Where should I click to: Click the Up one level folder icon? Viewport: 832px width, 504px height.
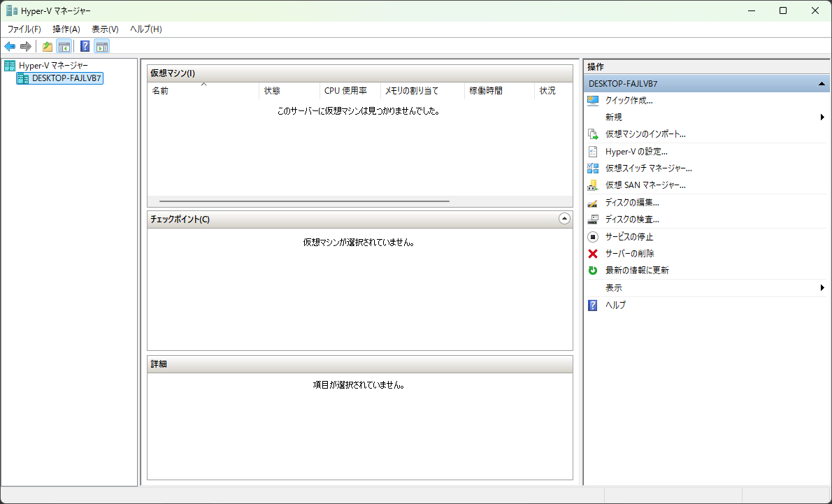[x=48, y=47]
